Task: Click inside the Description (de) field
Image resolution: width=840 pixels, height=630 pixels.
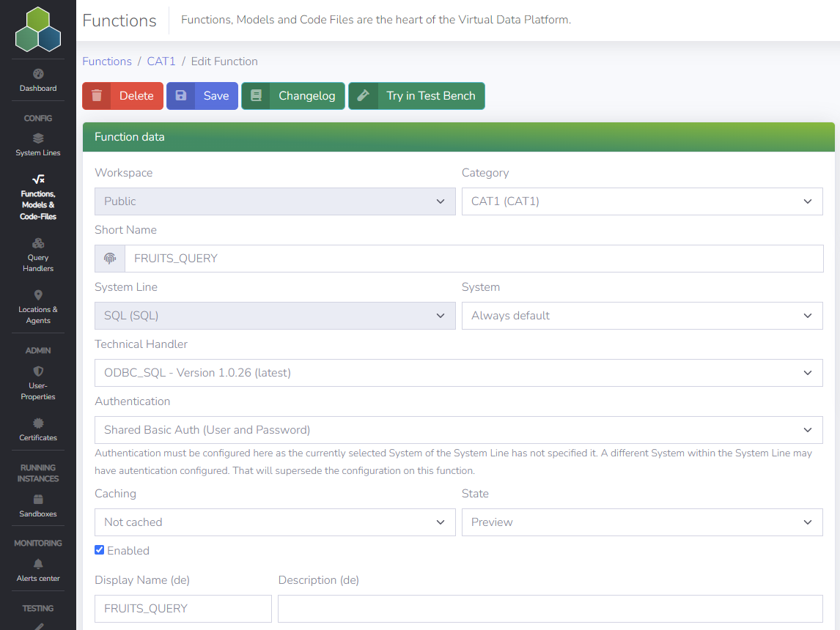Action: point(550,608)
